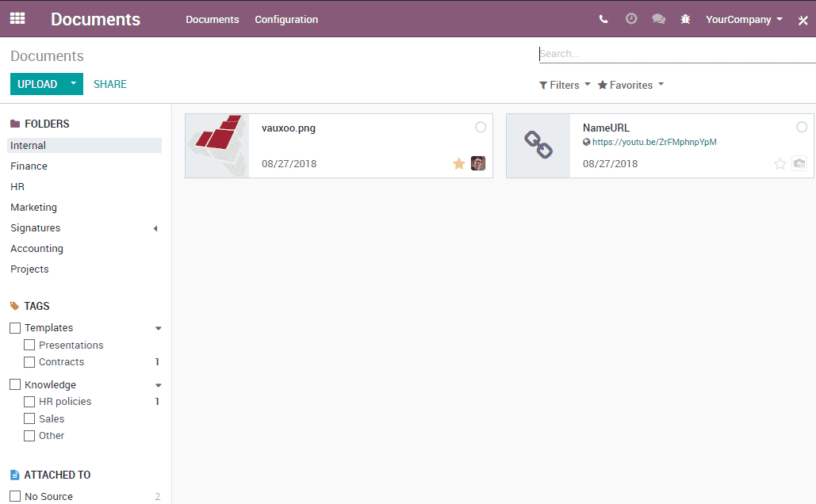The height and width of the screenshot is (504, 816).
Task: Open the chat conversations icon
Action: pyautogui.click(x=658, y=20)
